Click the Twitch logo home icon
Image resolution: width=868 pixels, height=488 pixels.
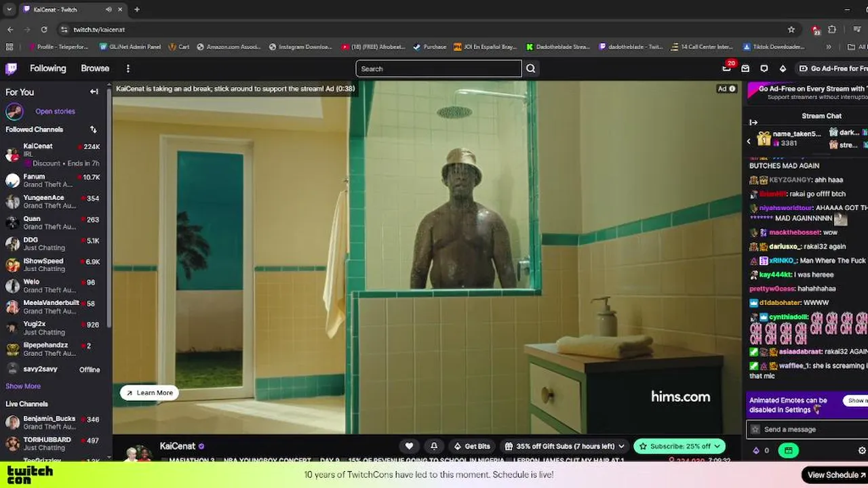pyautogui.click(x=11, y=68)
